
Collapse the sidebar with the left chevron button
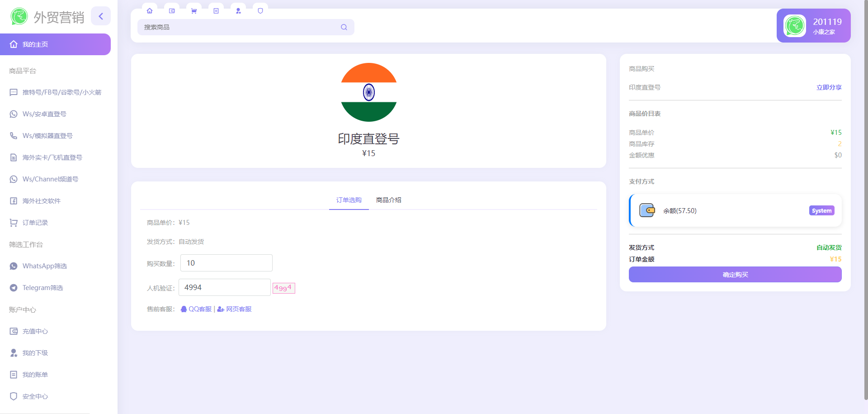click(x=101, y=15)
